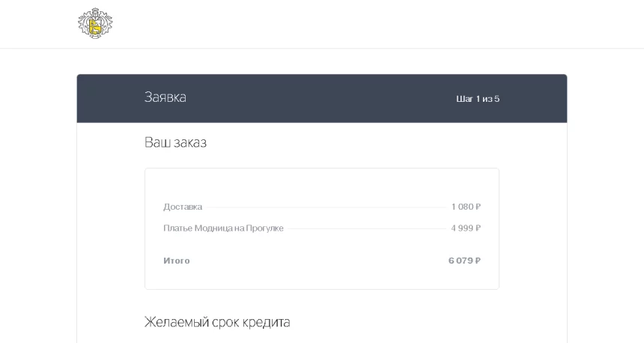Click the word "кредита" in the lower heading
This screenshot has width=644, height=343.
[267, 322]
